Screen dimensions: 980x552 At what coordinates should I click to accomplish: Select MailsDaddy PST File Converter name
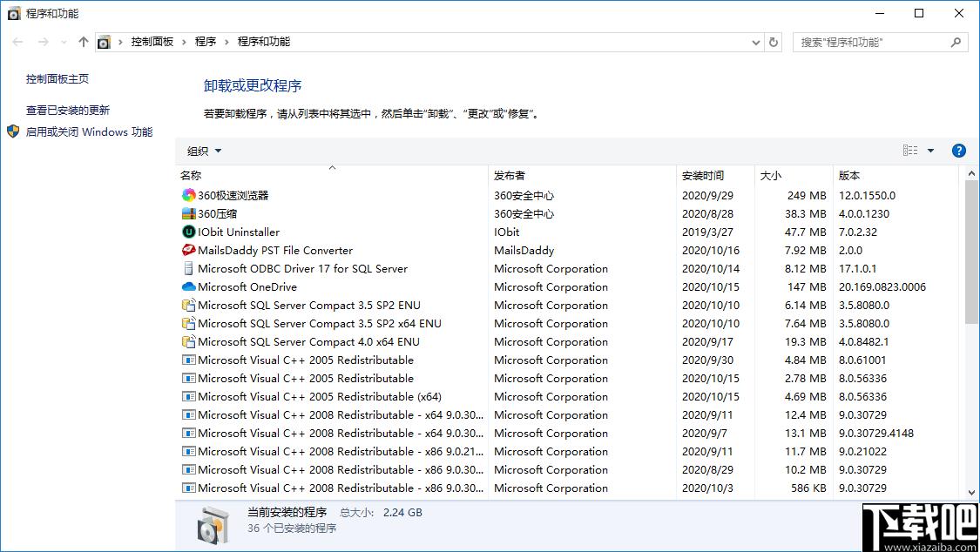[275, 251]
